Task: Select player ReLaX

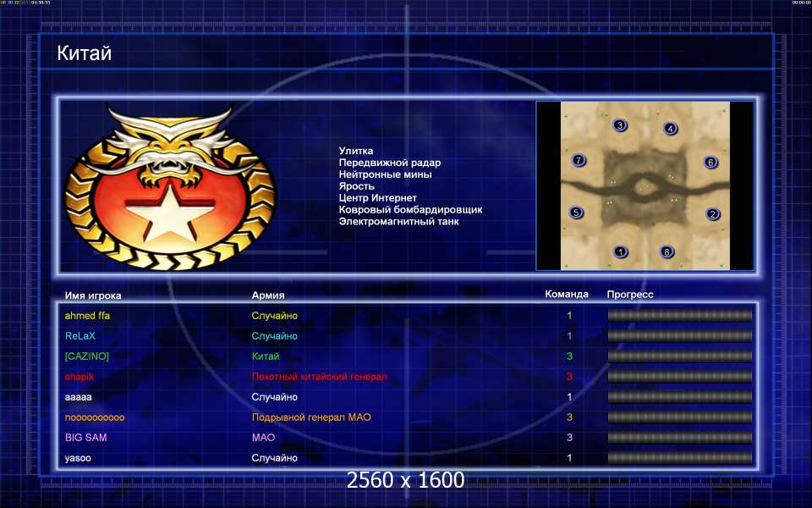Action: (80, 336)
